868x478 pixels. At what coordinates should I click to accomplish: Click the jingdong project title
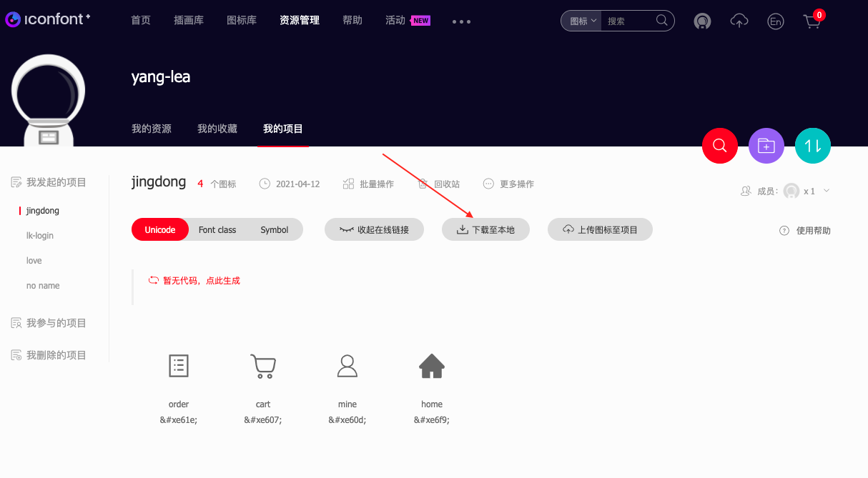159,181
